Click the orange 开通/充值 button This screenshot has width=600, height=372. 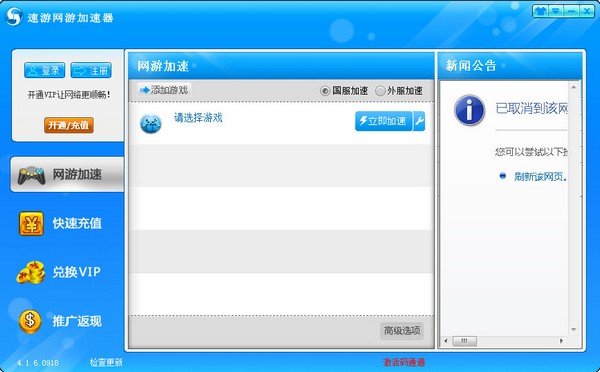[x=69, y=125]
